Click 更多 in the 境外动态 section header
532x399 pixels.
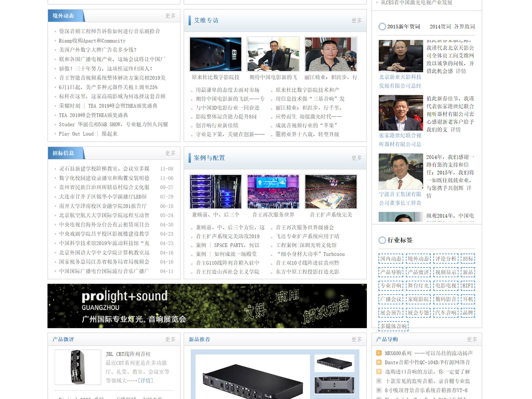[170, 16]
